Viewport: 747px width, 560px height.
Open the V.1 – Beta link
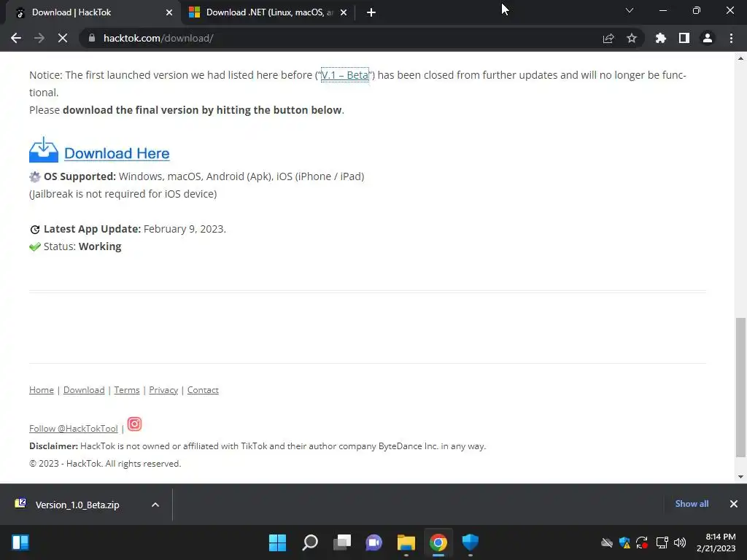click(x=345, y=75)
